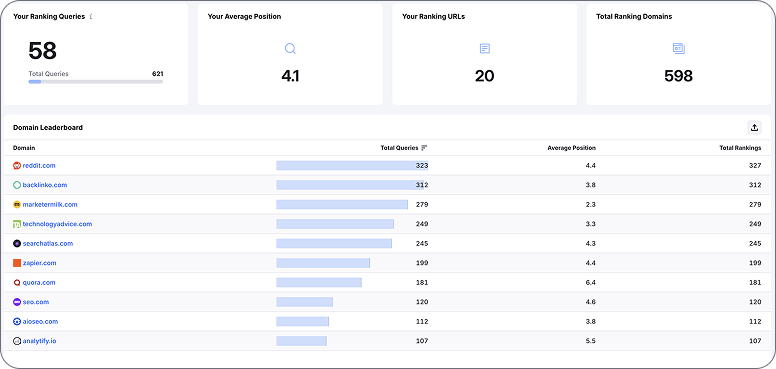The width and height of the screenshot is (776, 369).
Task: Sort by the Domain column header
Action: click(24, 148)
